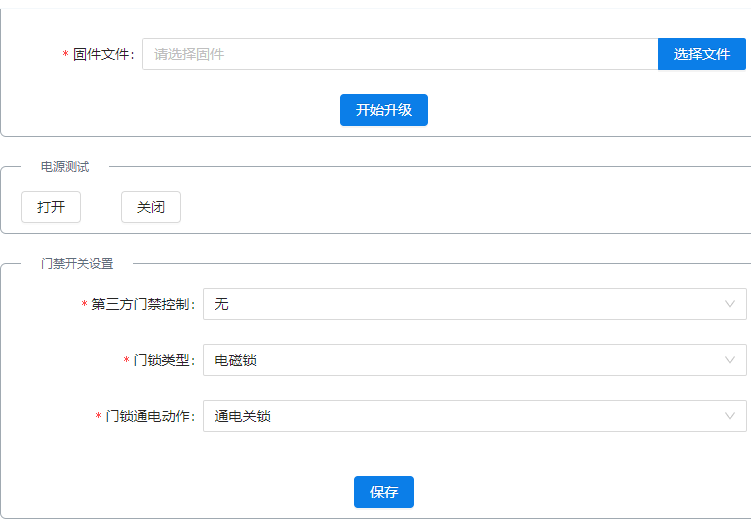The image size is (751, 522).
Task: Click the chevron icon in 第三方门禁控制 dropdown
Action: point(730,304)
